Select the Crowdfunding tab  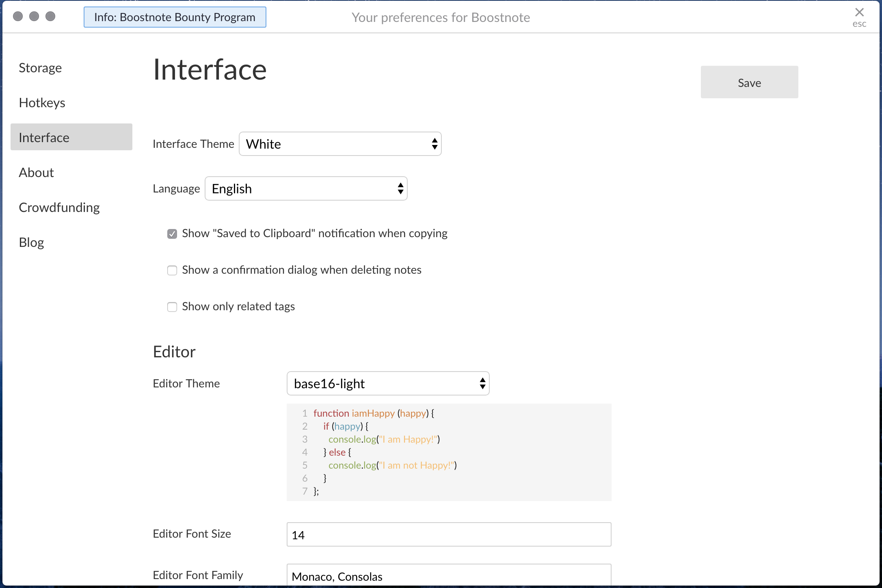[x=59, y=208]
